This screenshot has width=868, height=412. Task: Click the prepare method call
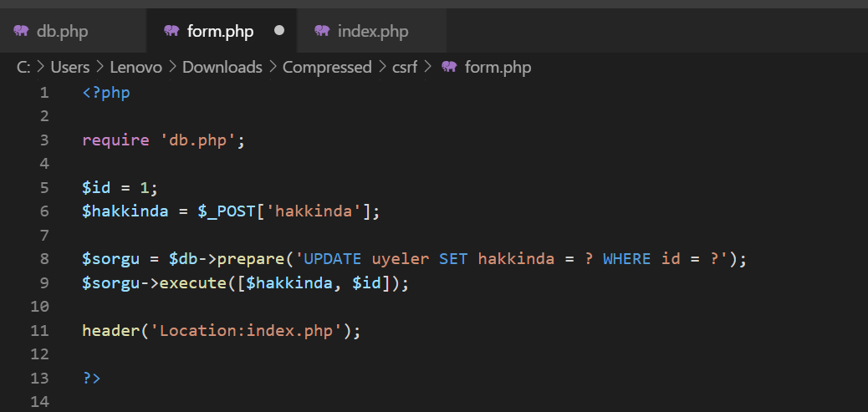tap(251, 259)
